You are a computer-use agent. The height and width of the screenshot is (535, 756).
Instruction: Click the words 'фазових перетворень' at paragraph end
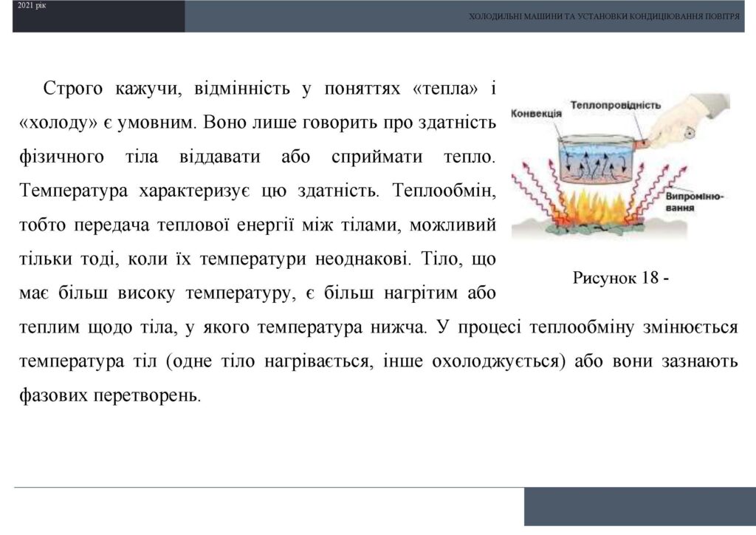(x=109, y=395)
